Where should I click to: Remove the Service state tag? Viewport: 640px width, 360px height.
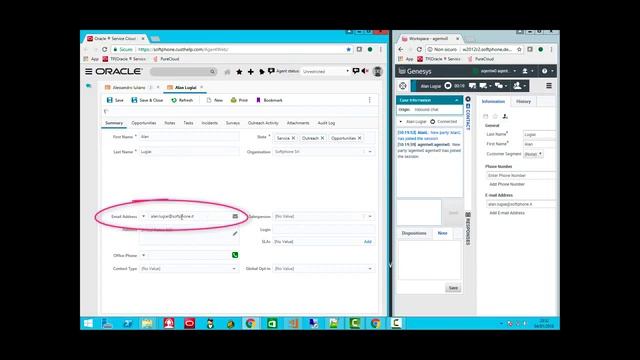(293, 138)
